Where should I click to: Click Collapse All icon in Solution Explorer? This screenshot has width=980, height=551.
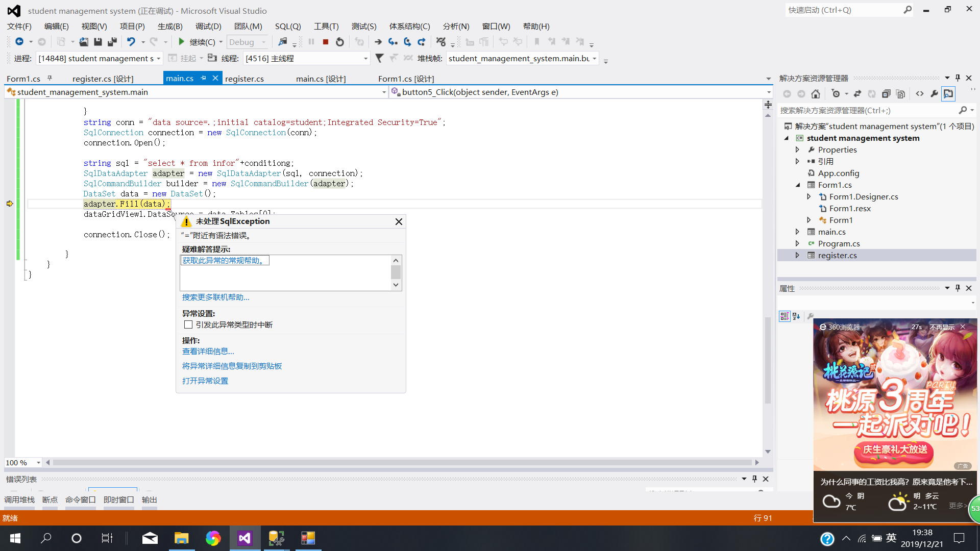(x=887, y=94)
